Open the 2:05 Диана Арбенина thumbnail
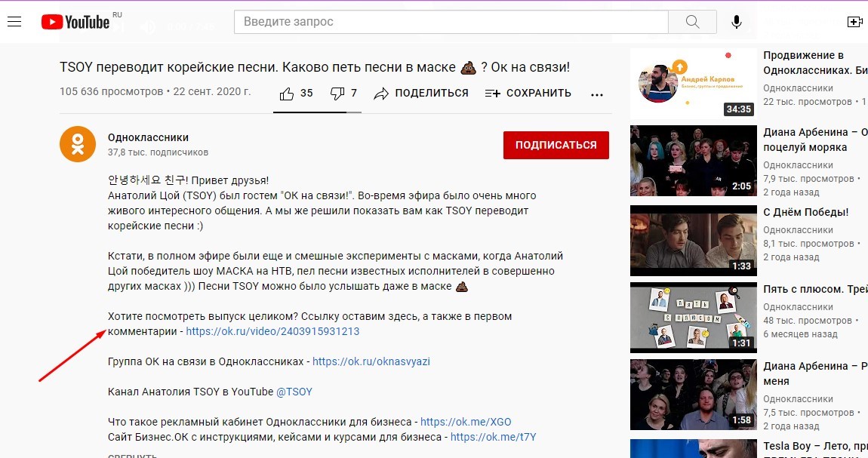This screenshot has width=868, height=458. (693, 161)
